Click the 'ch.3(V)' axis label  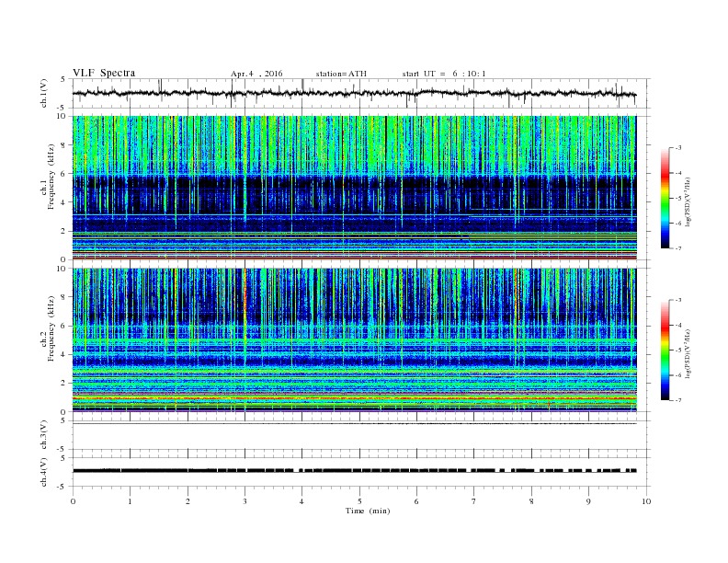click(44, 435)
